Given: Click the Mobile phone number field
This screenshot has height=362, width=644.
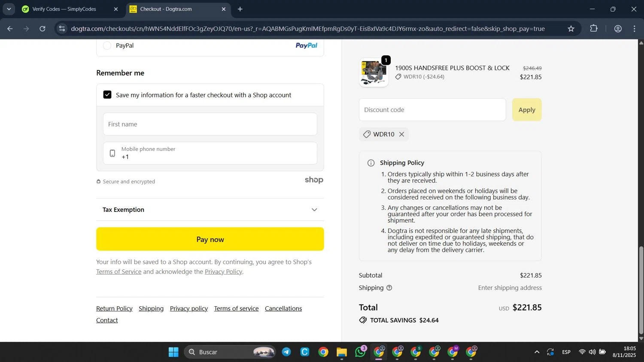Looking at the screenshot, I should pyautogui.click(x=210, y=153).
